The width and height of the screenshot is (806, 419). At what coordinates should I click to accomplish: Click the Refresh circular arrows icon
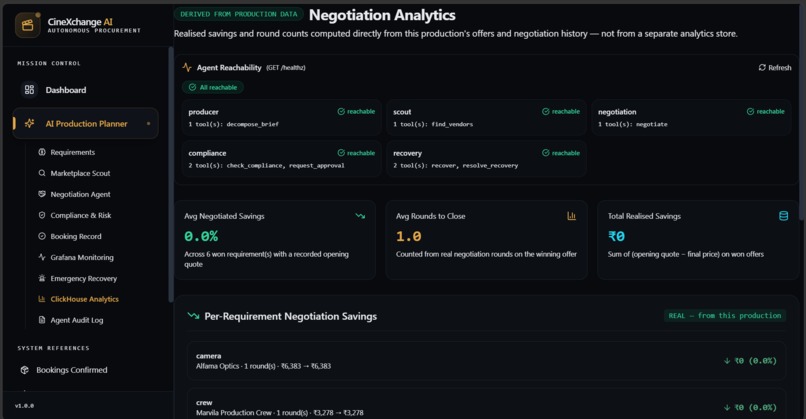(762, 67)
